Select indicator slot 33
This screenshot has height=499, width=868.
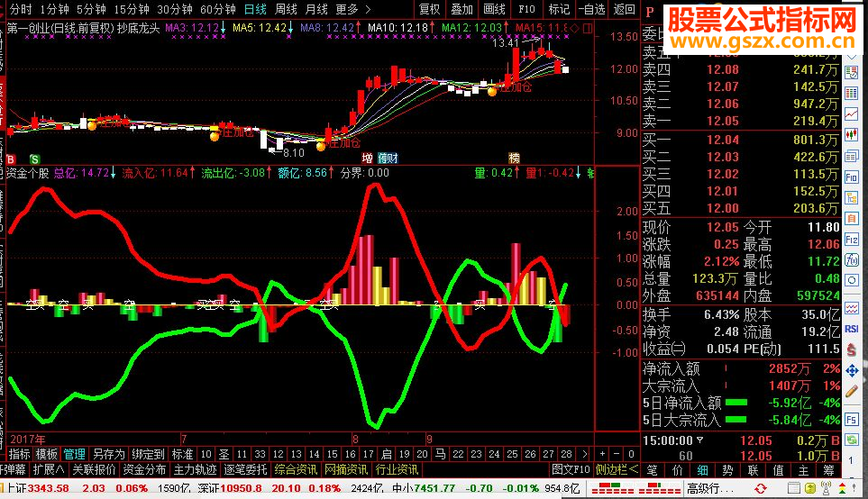tap(260, 454)
